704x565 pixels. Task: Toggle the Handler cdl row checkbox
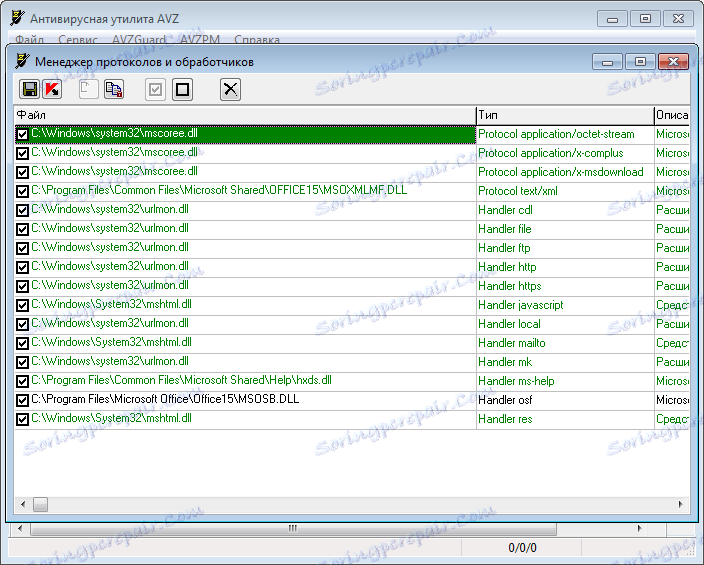(x=22, y=210)
